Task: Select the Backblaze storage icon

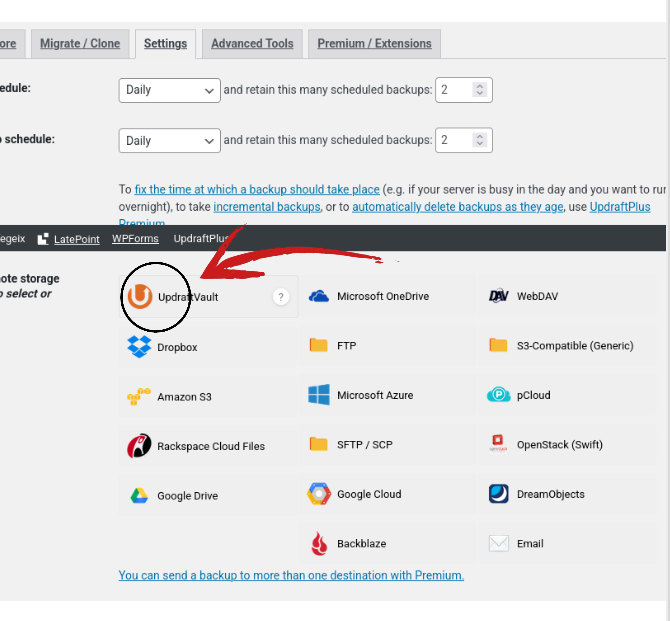Action: pos(319,544)
